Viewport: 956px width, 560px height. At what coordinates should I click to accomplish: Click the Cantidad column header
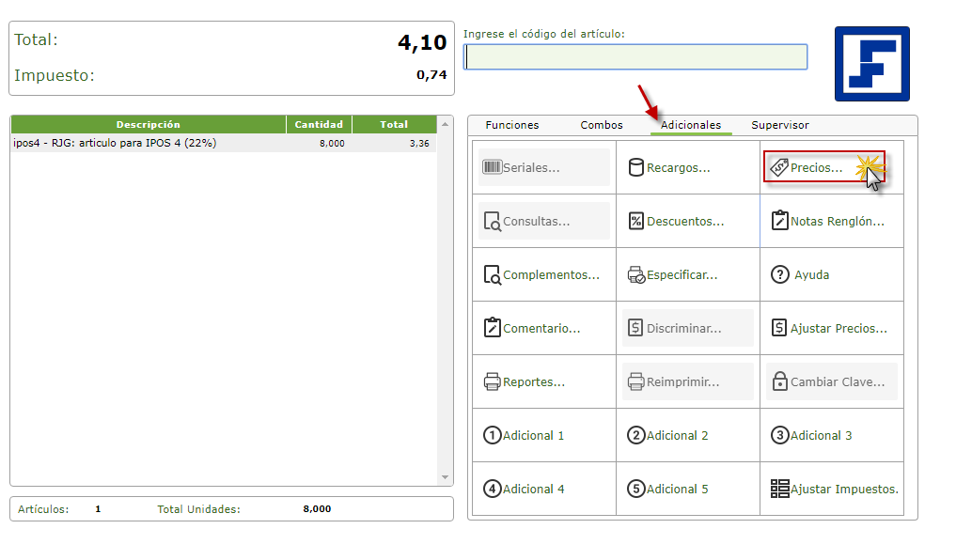tap(319, 124)
